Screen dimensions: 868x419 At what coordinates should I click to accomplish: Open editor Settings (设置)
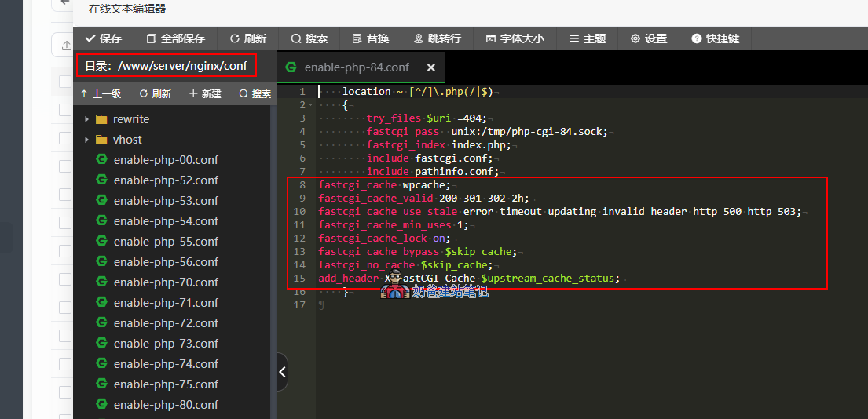pos(649,38)
